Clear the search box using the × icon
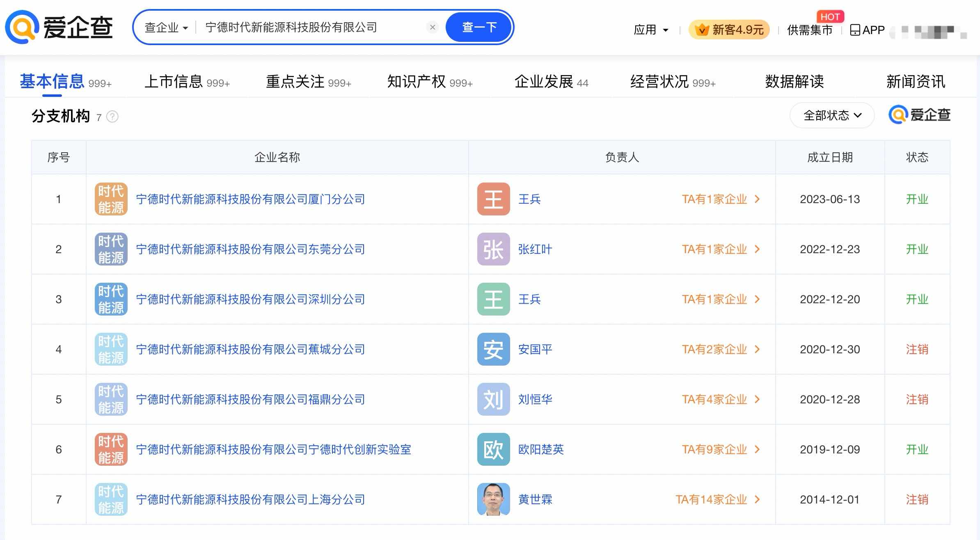 [432, 27]
